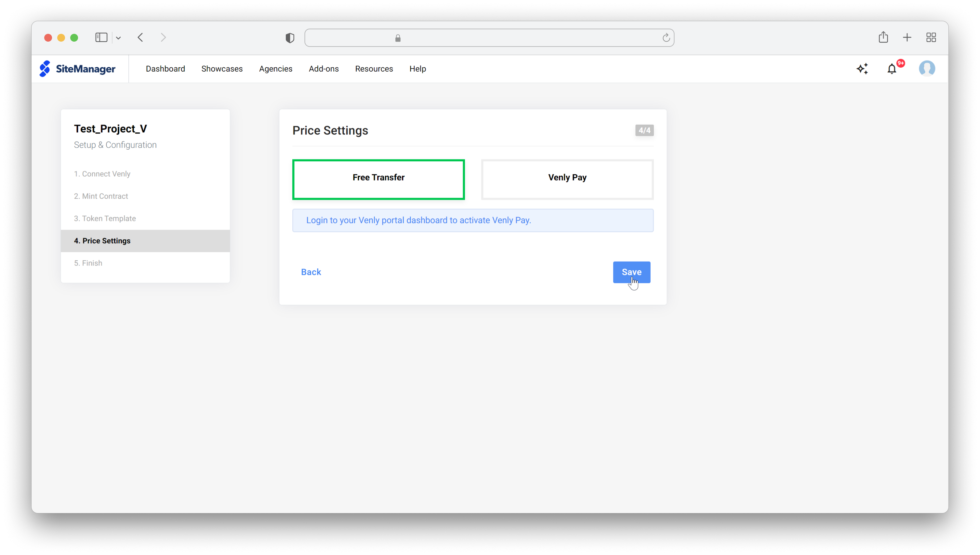Image resolution: width=980 pixels, height=555 pixels.
Task: View notifications bell icon
Action: point(893,69)
